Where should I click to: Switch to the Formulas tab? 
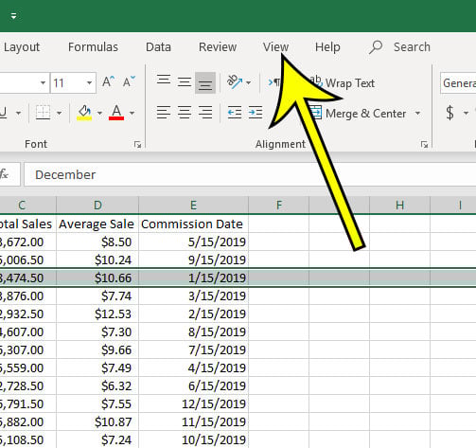point(93,47)
